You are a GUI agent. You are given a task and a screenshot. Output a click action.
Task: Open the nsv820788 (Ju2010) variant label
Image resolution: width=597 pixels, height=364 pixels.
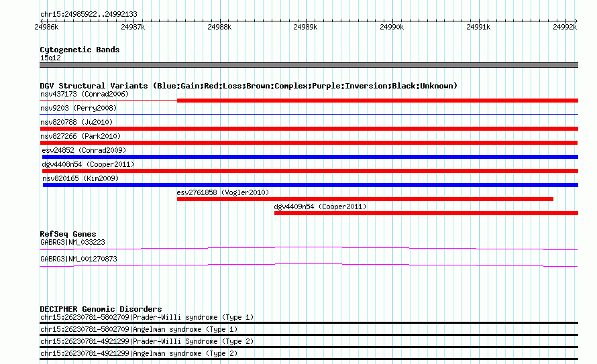(x=76, y=122)
